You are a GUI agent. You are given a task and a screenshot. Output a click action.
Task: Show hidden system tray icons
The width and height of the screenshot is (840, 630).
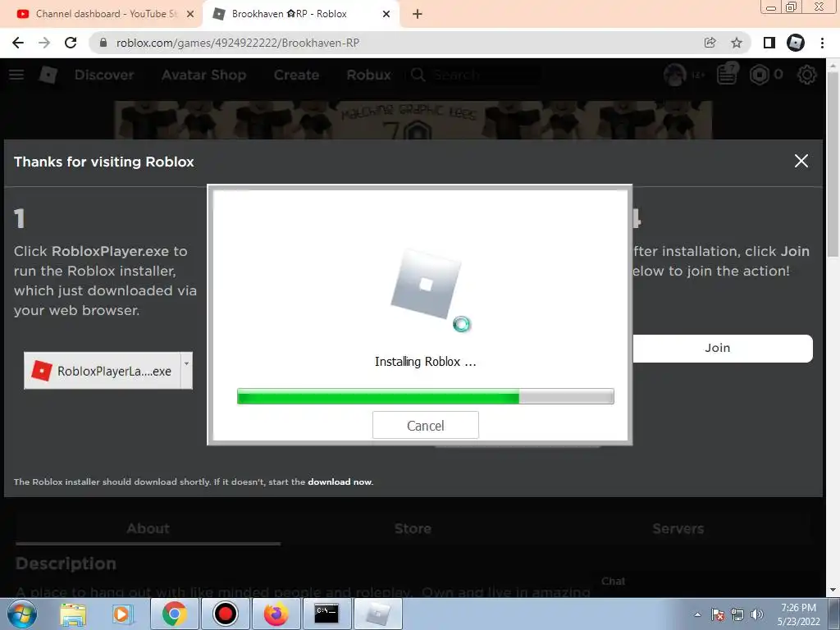coord(697,614)
